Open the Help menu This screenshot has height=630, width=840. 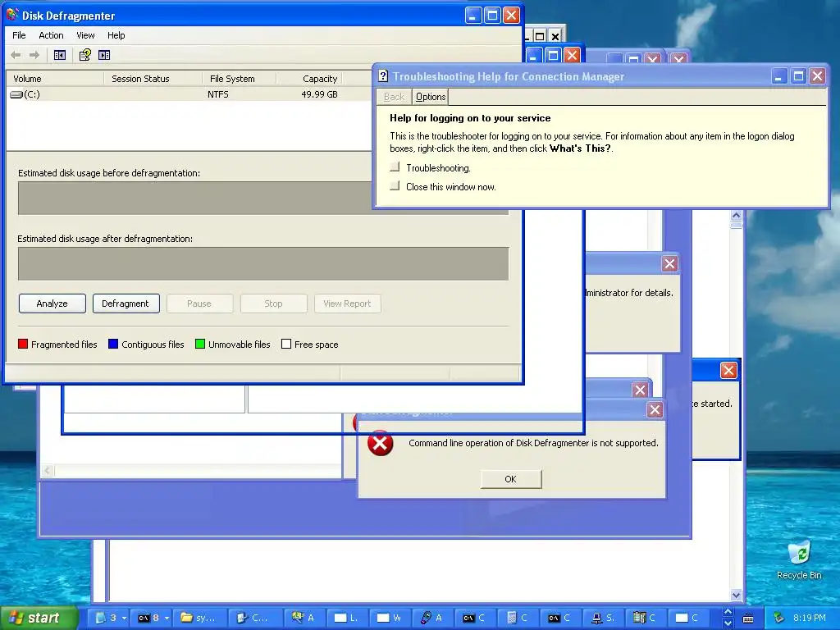(116, 35)
